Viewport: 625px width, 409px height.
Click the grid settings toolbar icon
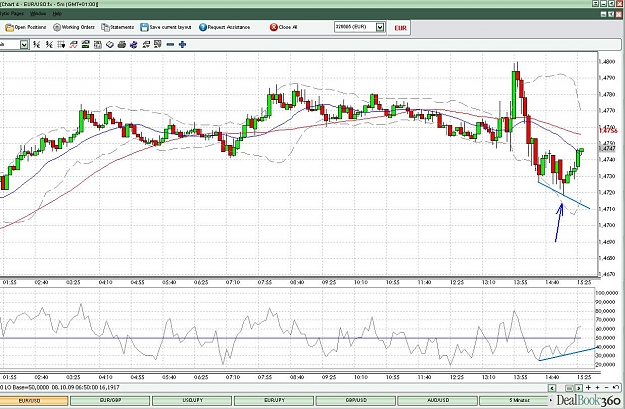[61, 44]
